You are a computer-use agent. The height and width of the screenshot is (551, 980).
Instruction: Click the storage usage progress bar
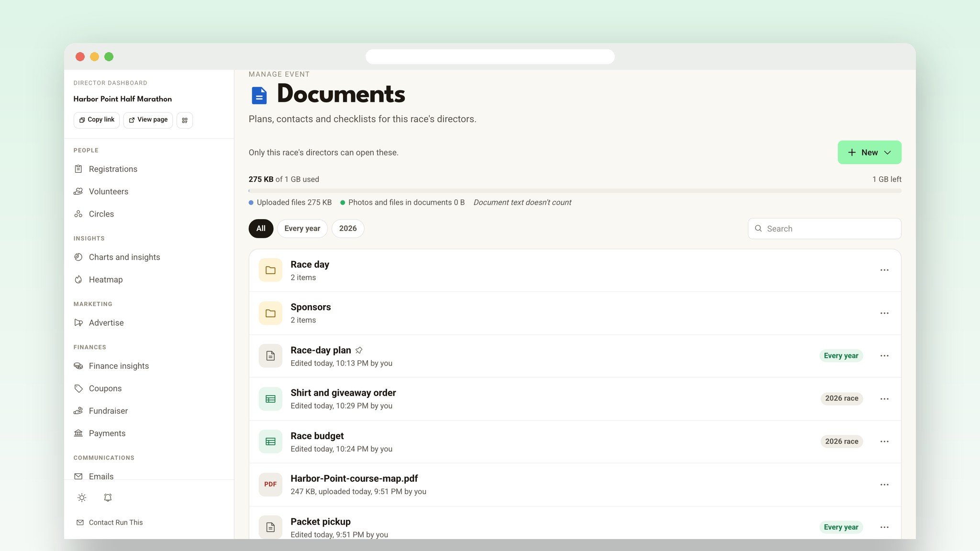point(575,191)
